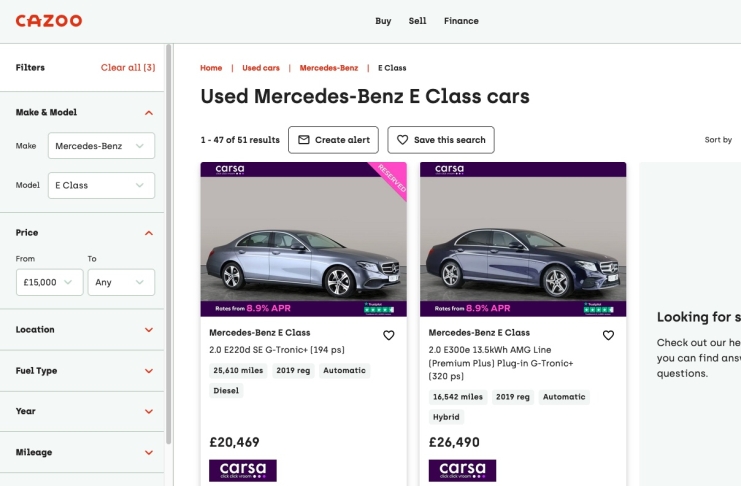Open the Make dropdown showing Mercedes-Benz

[x=101, y=146]
